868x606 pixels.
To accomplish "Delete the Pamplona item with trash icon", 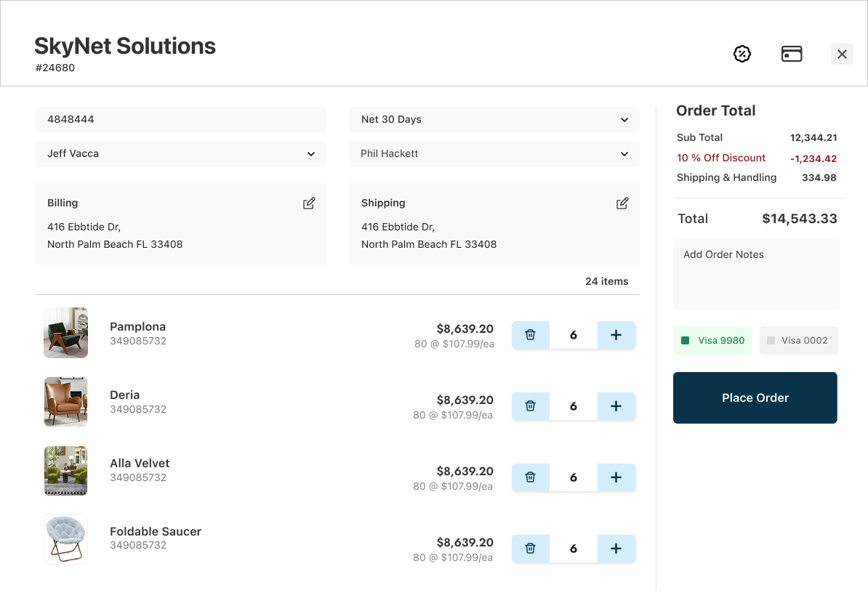I will coord(531,335).
